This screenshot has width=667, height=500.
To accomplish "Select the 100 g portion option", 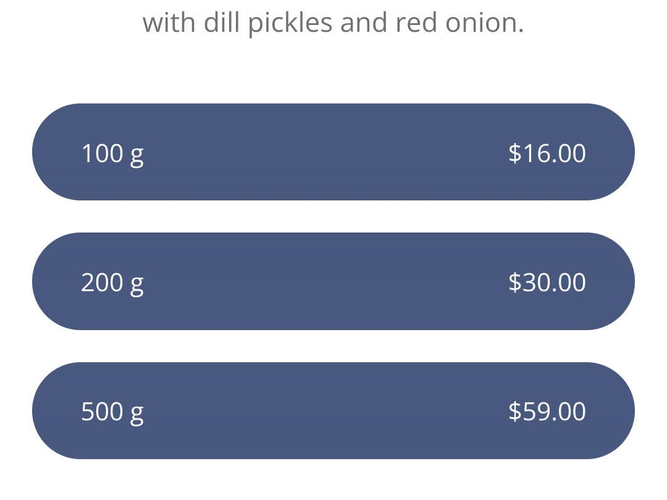I will coord(333,152).
